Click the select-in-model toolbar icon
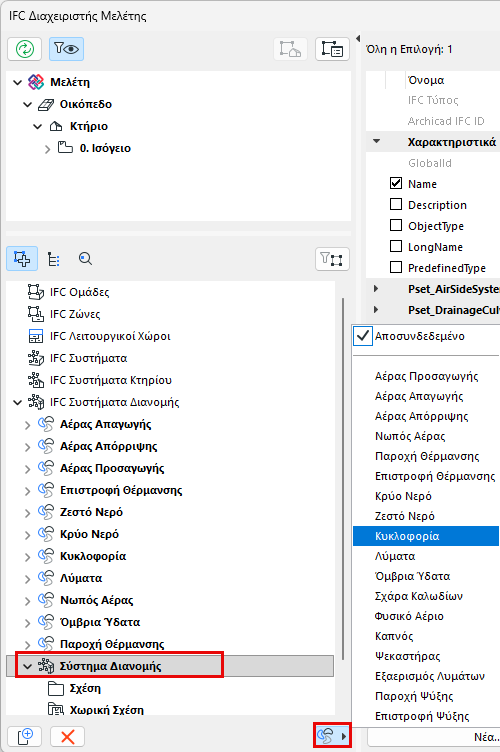The image size is (500, 752). coord(291,49)
